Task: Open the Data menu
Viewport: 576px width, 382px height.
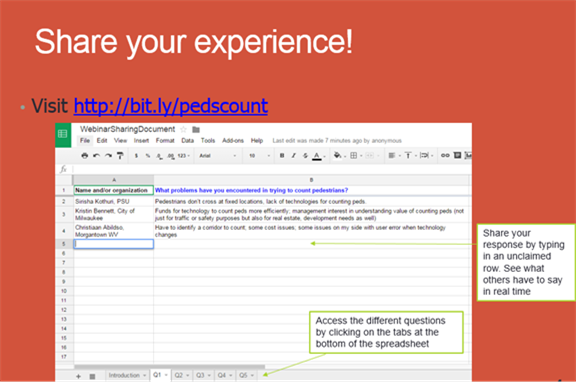Action: pyautogui.click(x=187, y=140)
